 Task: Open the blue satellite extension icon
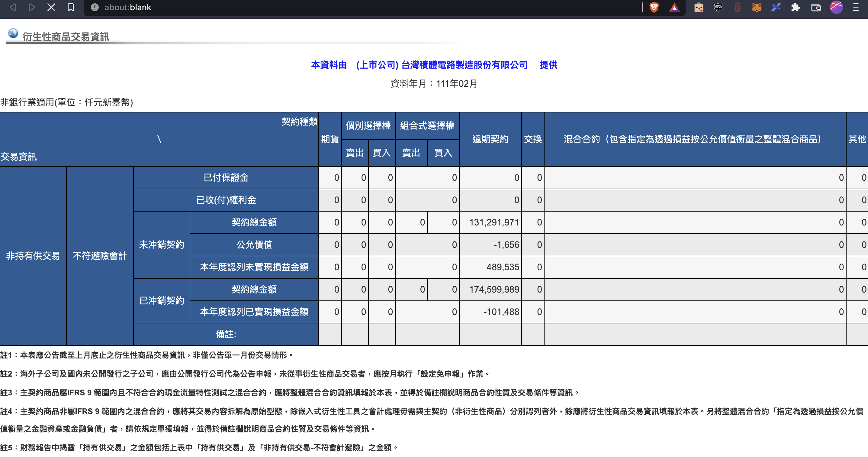[x=776, y=7]
